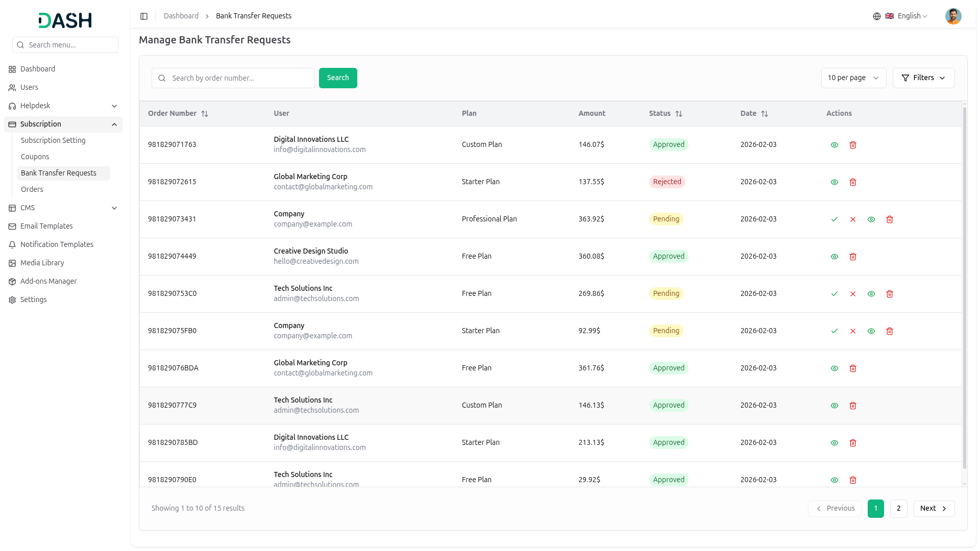The width and height of the screenshot is (980, 551).
Task: Delete order 981829071763 with trash icon
Action: (x=852, y=145)
